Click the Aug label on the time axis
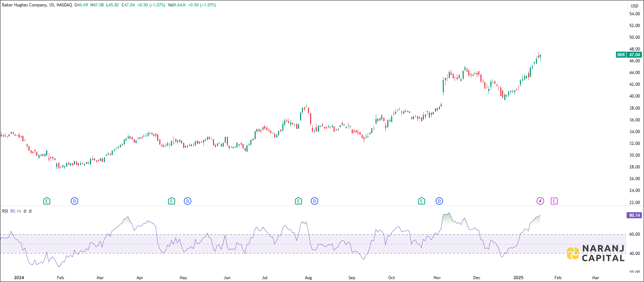The width and height of the screenshot is (644, 282). click(x=308, y=278)
